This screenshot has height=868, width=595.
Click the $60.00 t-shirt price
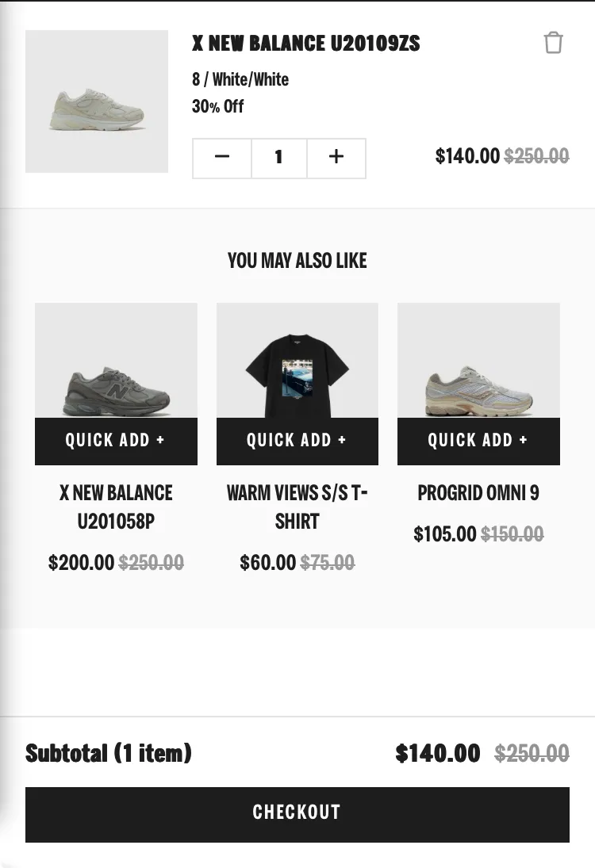click(267, 563)
